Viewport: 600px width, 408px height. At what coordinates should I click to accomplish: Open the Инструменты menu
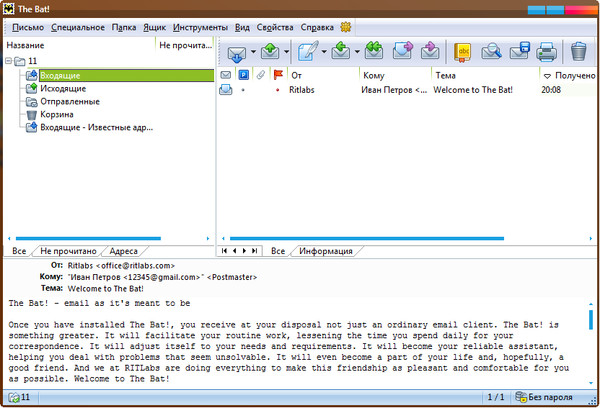tap(200, 28)
